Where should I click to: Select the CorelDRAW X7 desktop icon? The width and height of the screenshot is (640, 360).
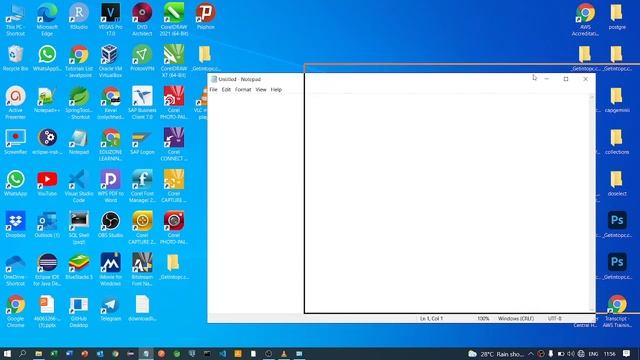tap(174, 61)
